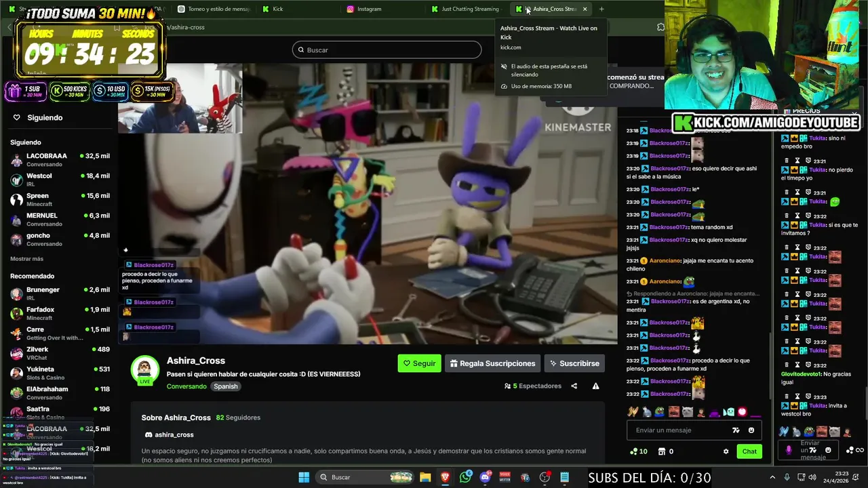Viewport: 868px width, 488px height.
Task: Click the report warning triangle icon
Action: click(x=595, y=386)
